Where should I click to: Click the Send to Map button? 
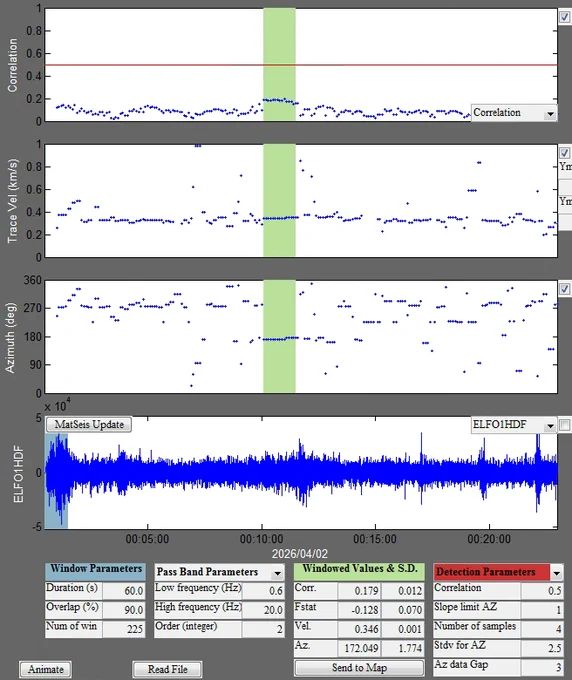359,667
